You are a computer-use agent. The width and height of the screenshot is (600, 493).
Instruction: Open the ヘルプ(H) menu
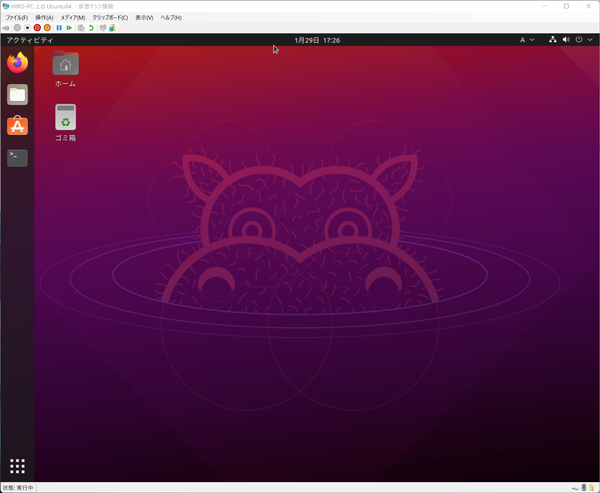(171, 18)
